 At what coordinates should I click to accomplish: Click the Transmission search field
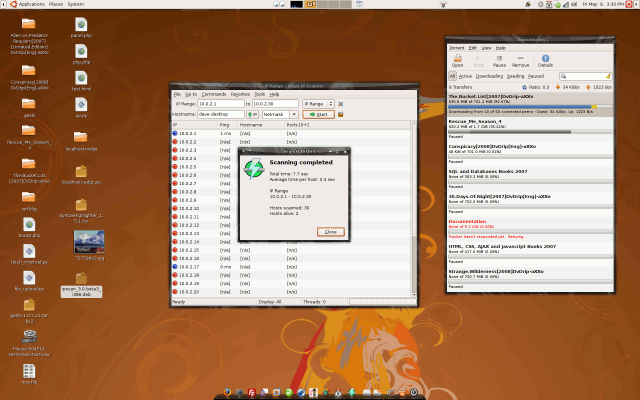(585, 76)
